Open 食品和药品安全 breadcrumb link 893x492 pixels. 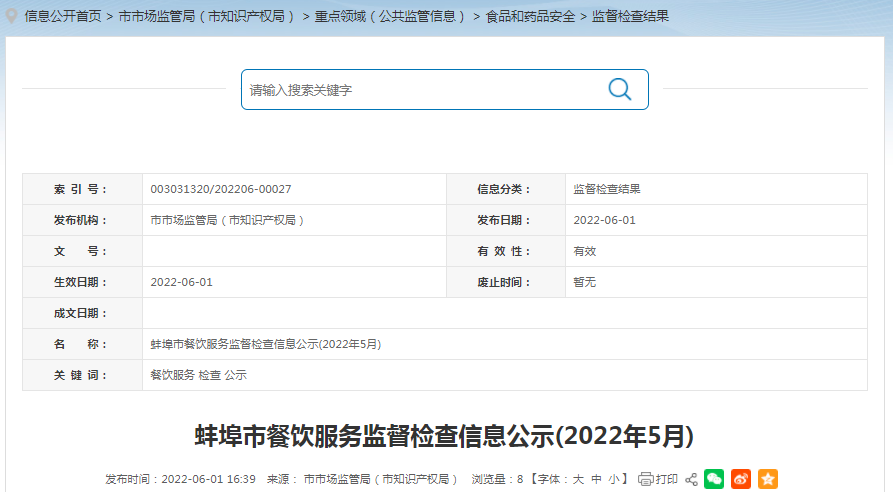point(530,17)
